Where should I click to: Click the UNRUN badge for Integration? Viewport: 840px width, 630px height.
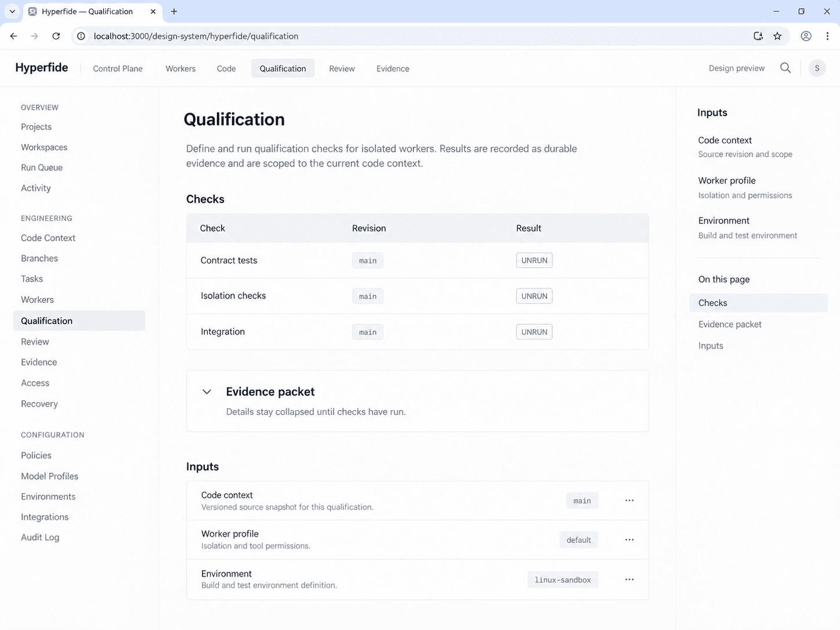[534, 332]
